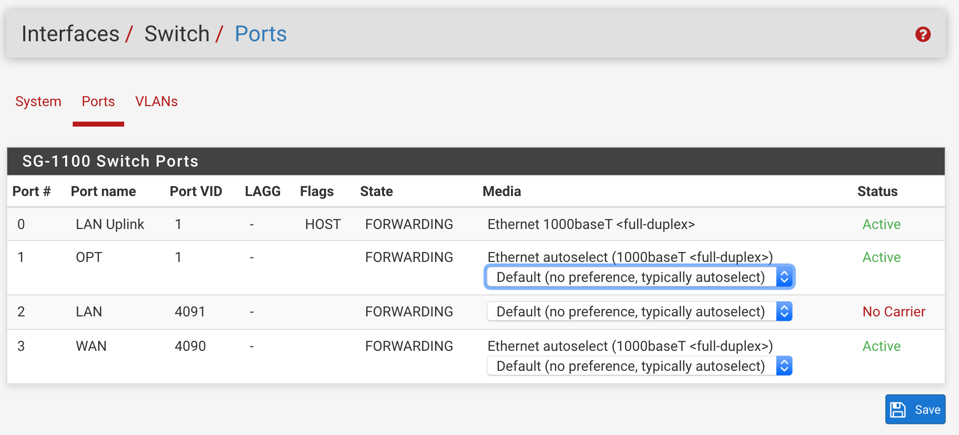Click the LAN port VID 4091
The image size is (959, 435).
[x=190, y=312]
